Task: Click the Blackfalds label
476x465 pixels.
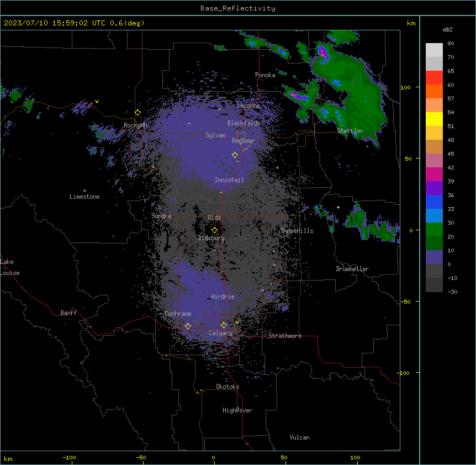Action: [244, 123]
